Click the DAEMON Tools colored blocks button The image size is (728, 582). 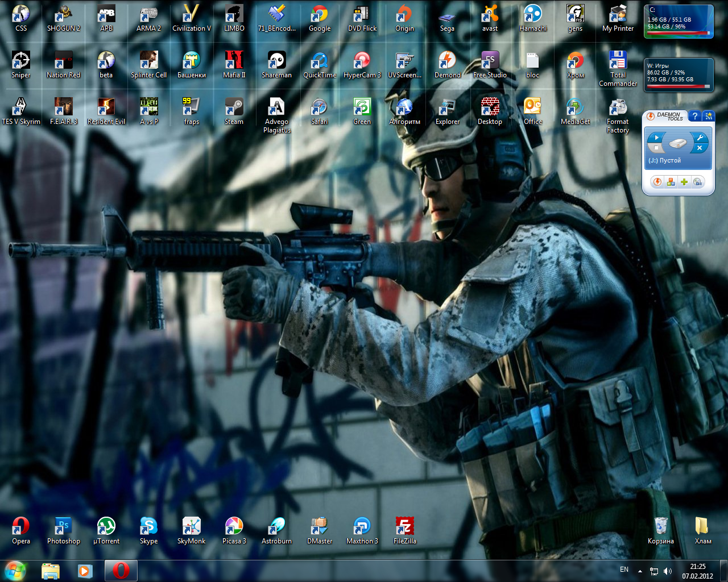[x=671, y=182]
